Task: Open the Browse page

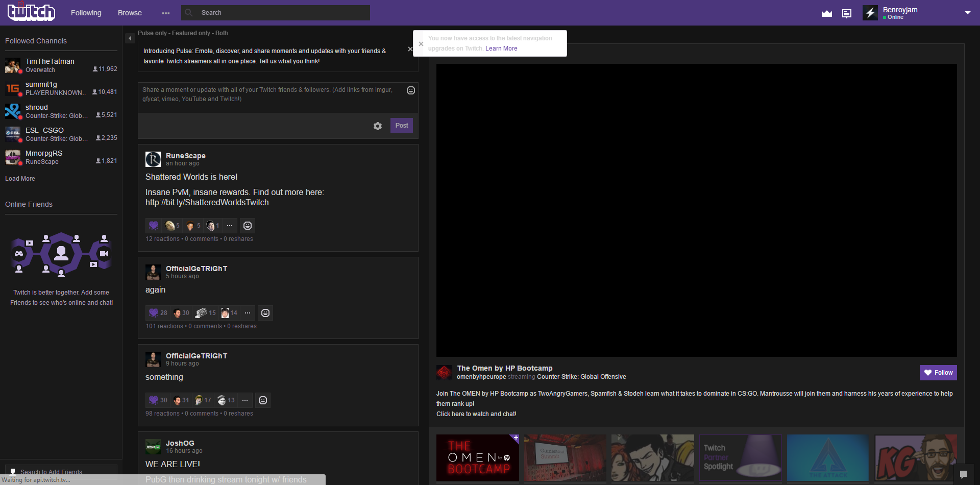Action: 130,13
